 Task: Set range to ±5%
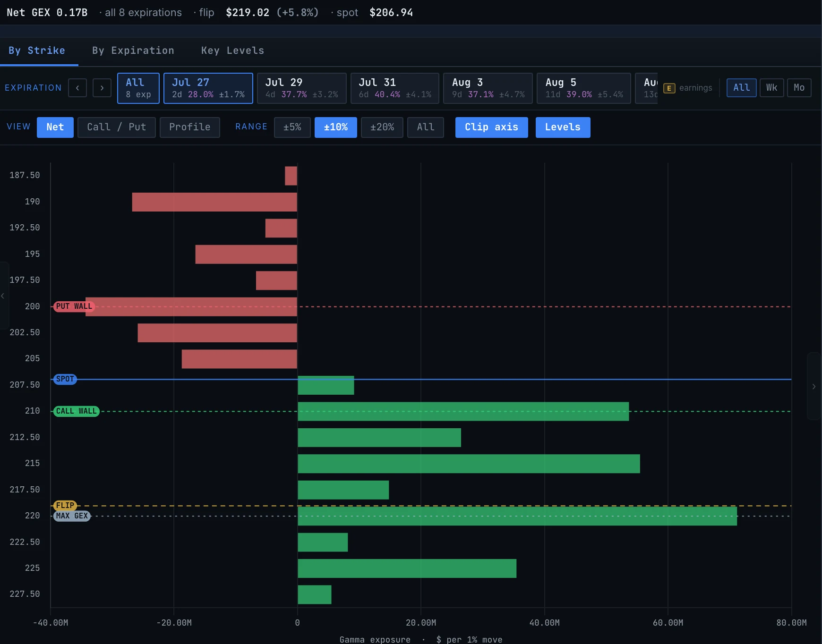pos(292,127)
